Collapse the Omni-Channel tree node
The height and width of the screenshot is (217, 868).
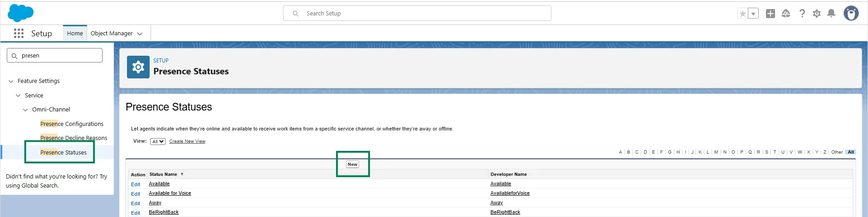25,110
